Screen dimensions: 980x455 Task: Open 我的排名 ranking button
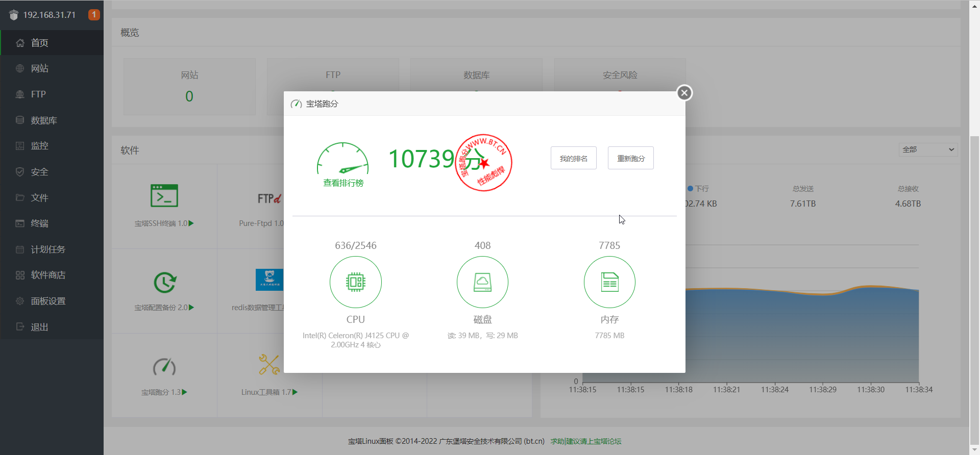[x=574, y=158]
